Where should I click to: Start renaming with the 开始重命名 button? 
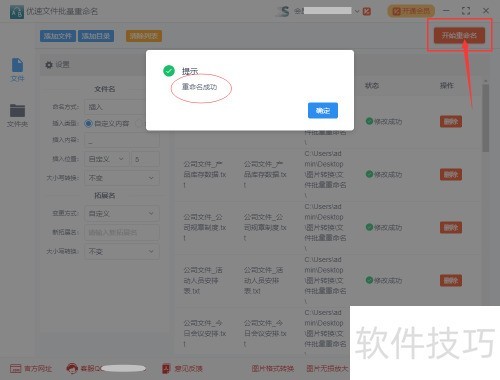(x=459, y=35)
